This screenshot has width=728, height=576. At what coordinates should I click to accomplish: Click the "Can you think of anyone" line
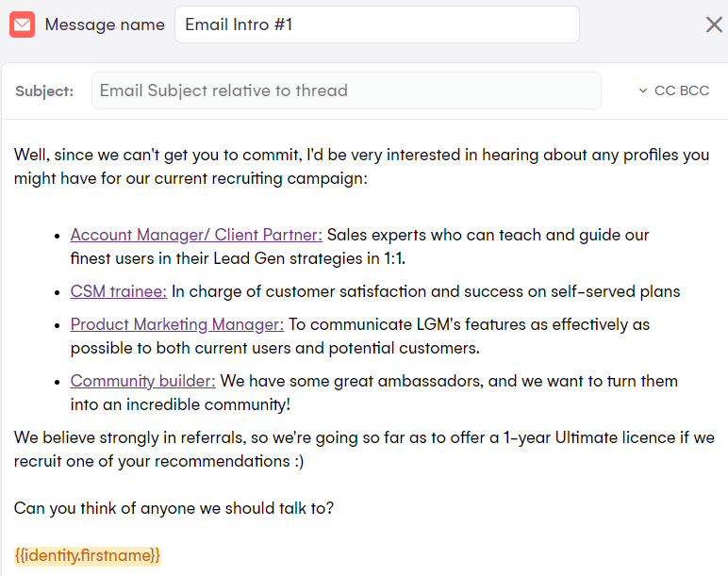click(x=174, y=508)
